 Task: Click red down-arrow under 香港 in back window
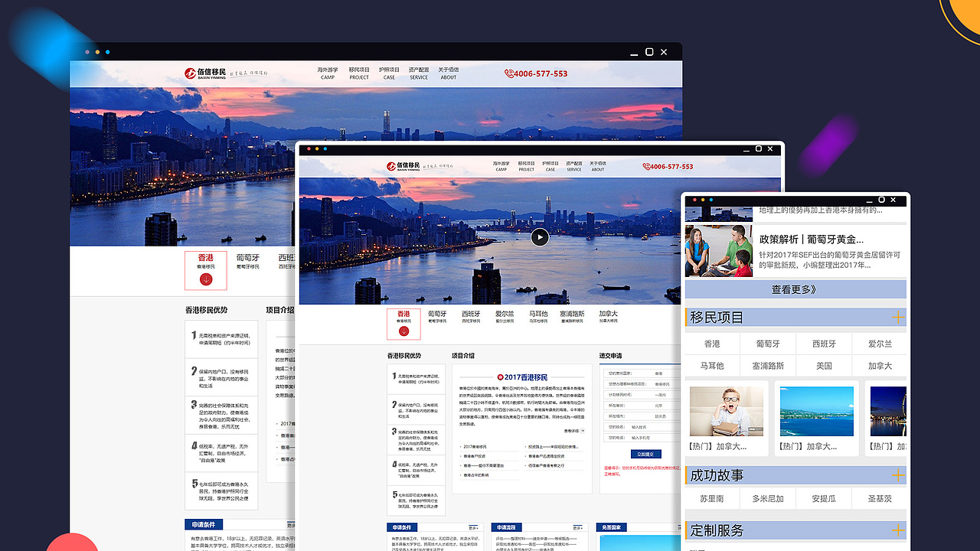206,279
